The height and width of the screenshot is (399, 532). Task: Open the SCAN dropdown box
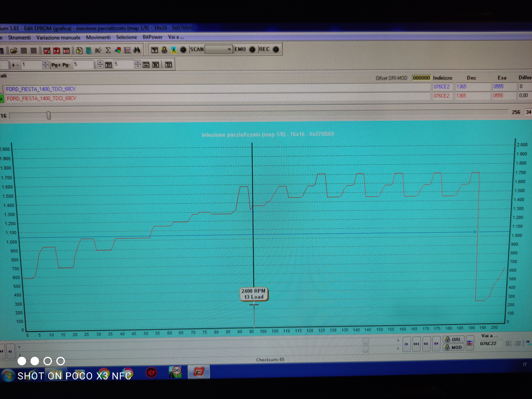click(x=219, y=50)
